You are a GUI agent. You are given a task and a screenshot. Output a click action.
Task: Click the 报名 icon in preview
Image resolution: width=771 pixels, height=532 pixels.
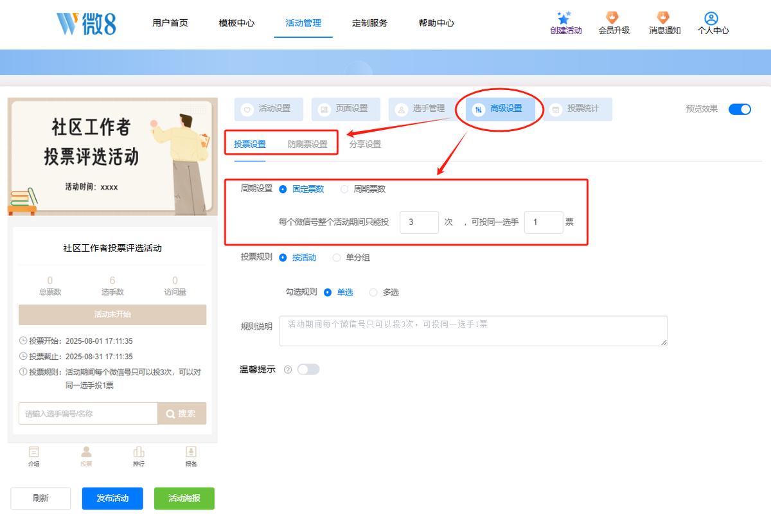coord(191,452)
